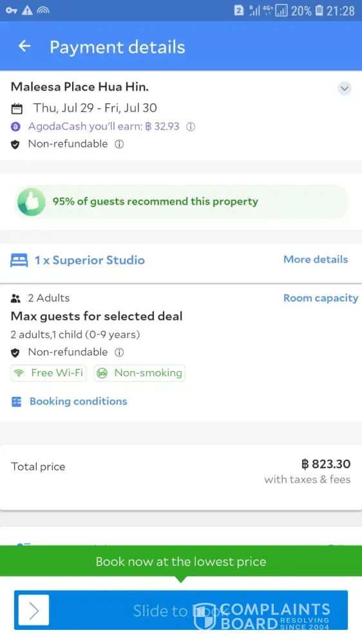This screenshot has width=362, height=644.
Task: Expand the Maleesa Place Hua Hin booking summary
Action: [x=345, y=88]
